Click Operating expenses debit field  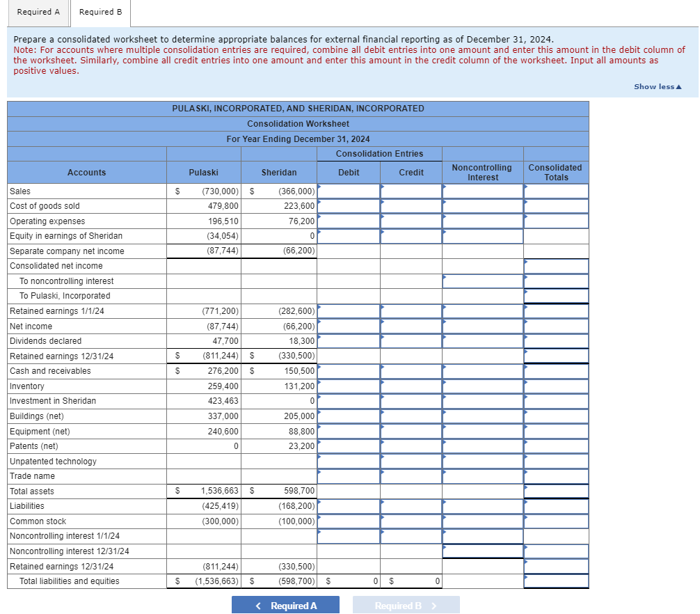[349, 221]
